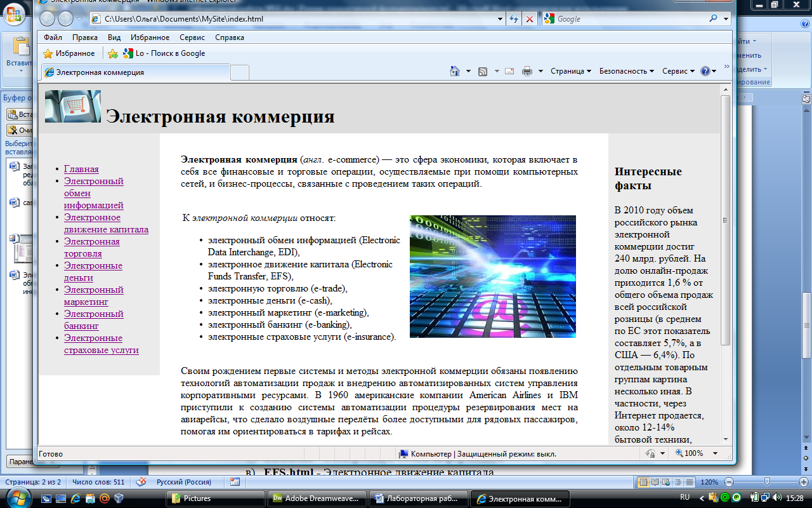Open the Home page icon in command bar
The width and height of the screenshot is (812, 508).
pyautogui.click(x=454, y=71)
